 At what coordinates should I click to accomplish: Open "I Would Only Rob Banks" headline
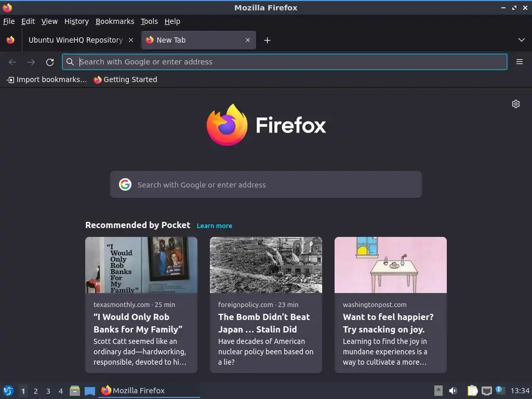pyautogui.click(x=138, y=323)
